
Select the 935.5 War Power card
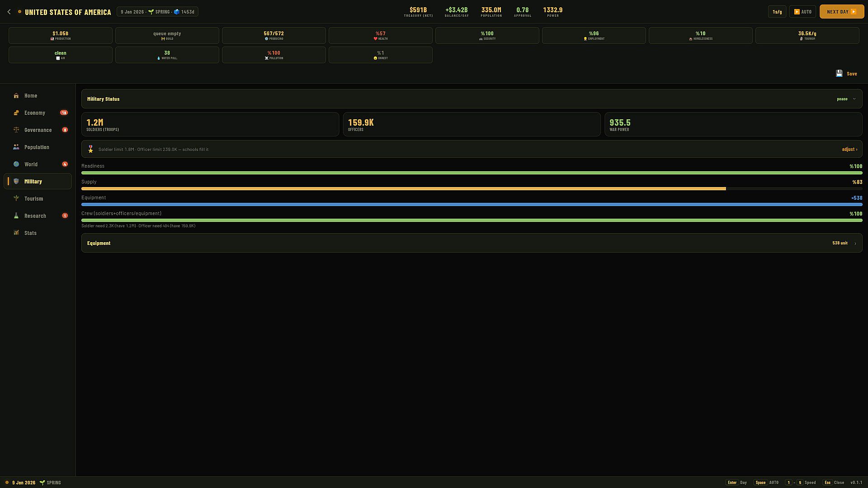pos(733,124)
